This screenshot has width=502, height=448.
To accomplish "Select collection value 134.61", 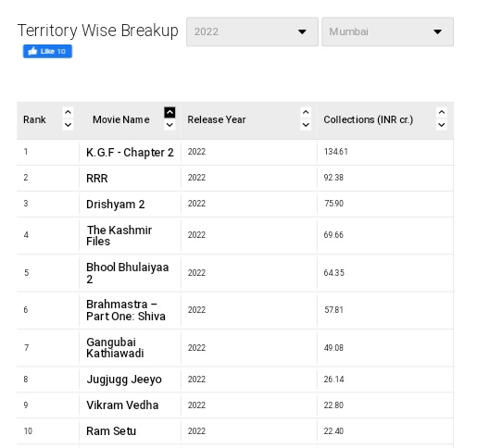I will [x=336, y=152].
